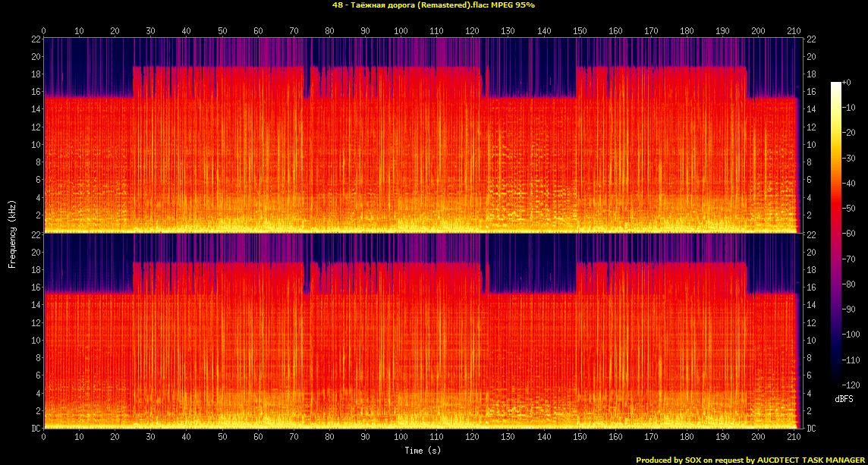The image size is (868, 465).
Task: Click the "Produced by SOX" footer text
Action: click(748, 460)
